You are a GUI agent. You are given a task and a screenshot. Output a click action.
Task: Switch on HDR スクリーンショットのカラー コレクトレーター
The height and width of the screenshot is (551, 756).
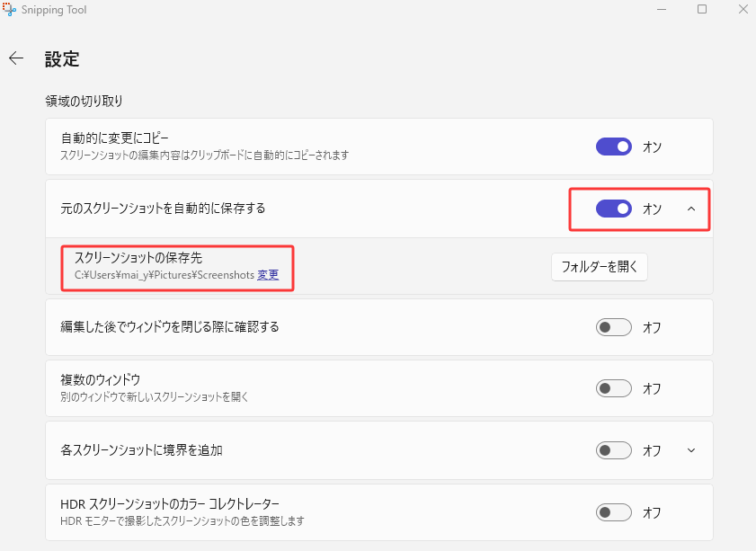(614, 512)
